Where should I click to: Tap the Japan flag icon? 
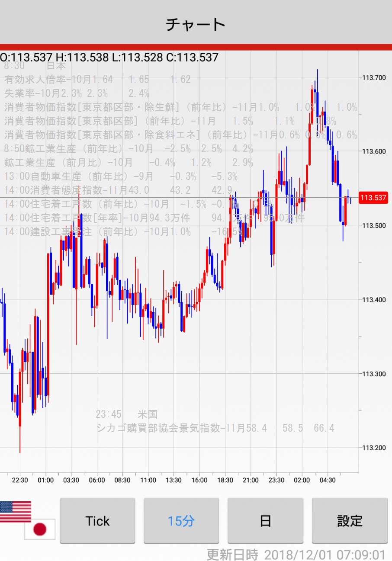tap(40, 529)
